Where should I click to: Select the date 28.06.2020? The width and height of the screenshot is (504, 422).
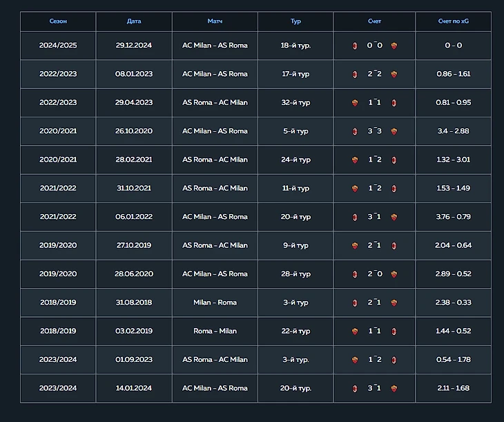coord(134,274)
